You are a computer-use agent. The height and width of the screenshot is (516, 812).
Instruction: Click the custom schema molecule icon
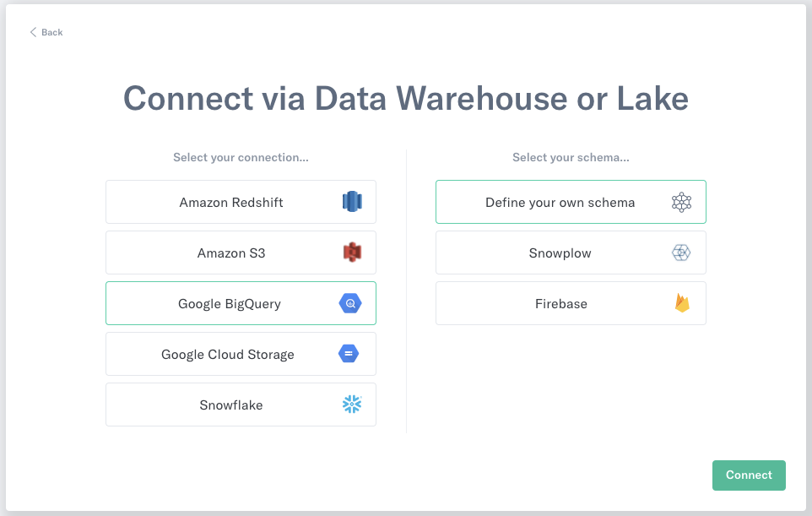pyautogui.click(x=681, y=202)
